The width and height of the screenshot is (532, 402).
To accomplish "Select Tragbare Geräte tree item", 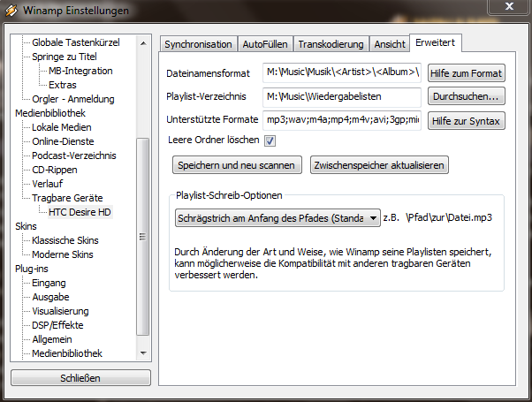I will [x=67, y=198].
